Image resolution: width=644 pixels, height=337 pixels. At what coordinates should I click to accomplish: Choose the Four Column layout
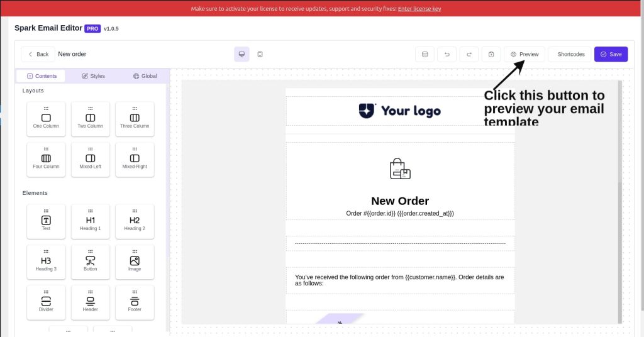46,160
